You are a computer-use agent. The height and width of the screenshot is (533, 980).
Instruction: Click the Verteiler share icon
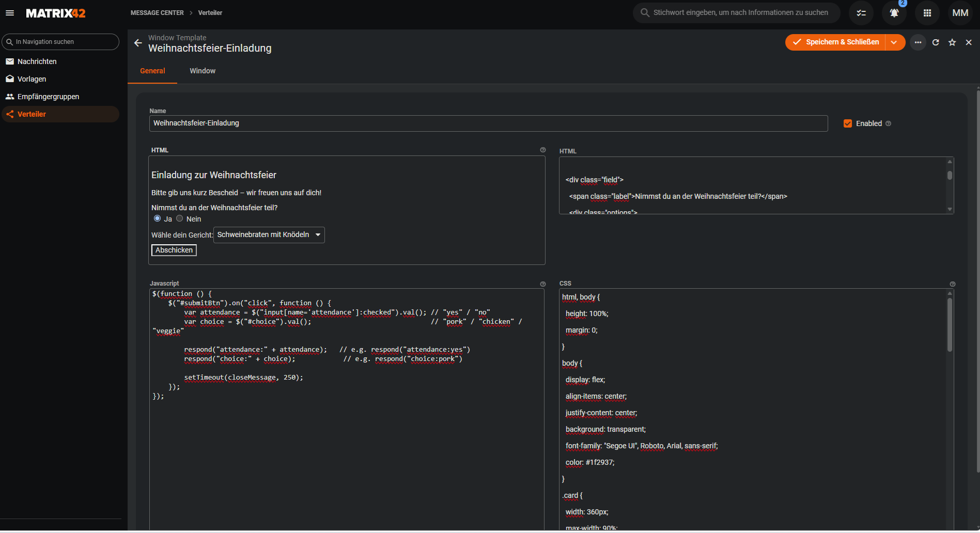click(10, 114)
